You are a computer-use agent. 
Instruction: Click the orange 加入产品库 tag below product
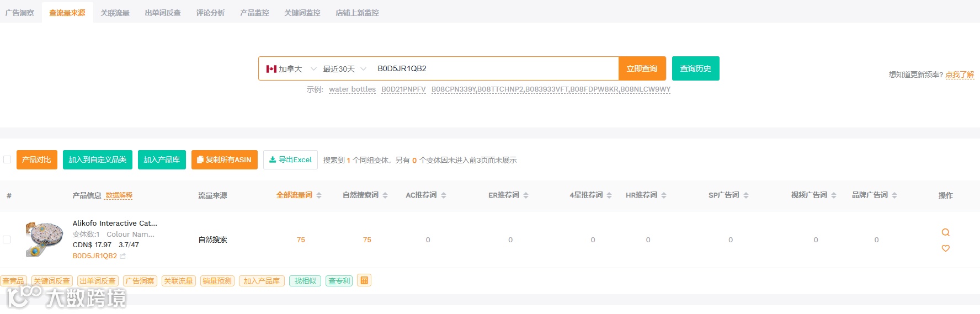coord(262,281)
